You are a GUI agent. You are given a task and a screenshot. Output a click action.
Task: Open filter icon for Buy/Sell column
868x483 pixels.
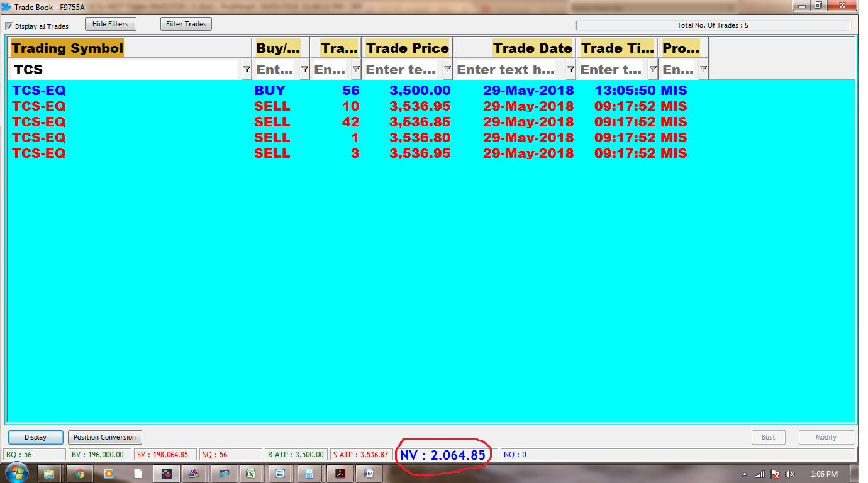point(304,69)
